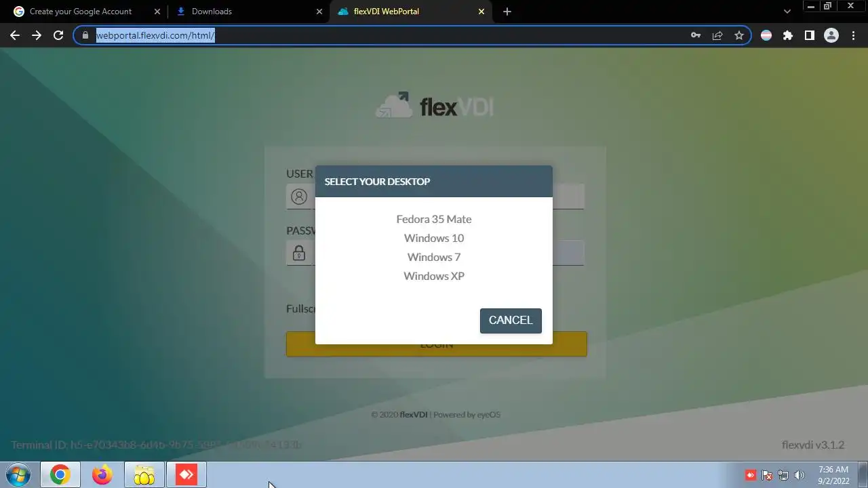Click the red tray icon
Screen dimensions: 868x488
click(751, 475)
